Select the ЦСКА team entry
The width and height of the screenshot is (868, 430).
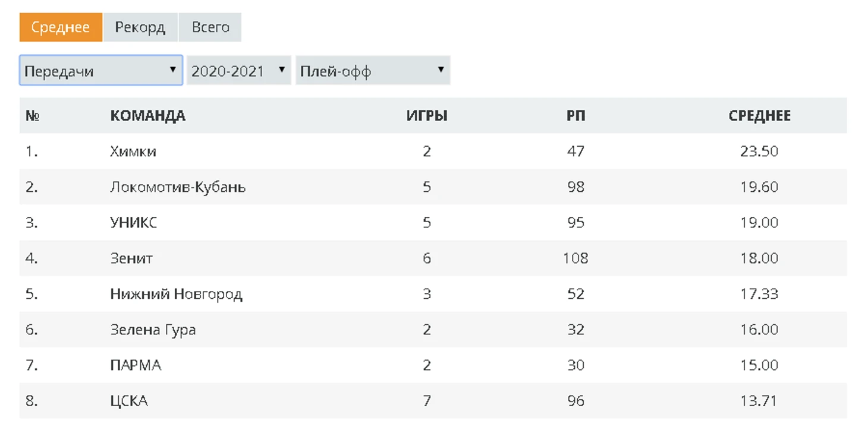point(129,401)
